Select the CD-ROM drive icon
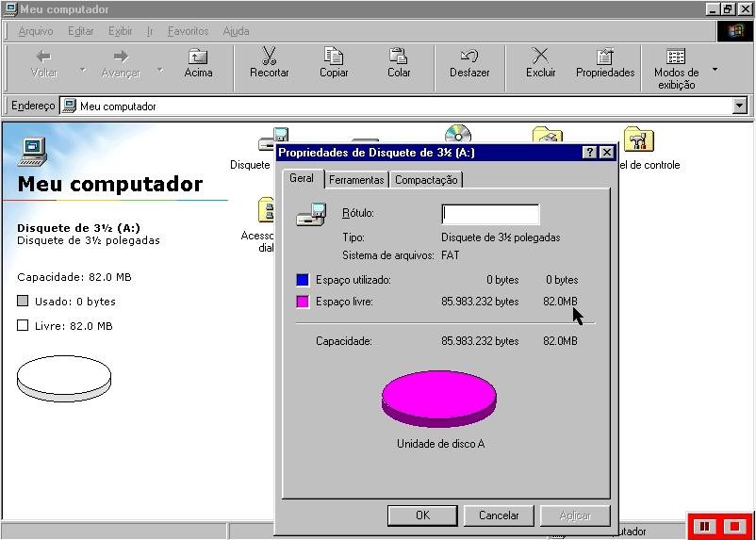 pos(457,134)
